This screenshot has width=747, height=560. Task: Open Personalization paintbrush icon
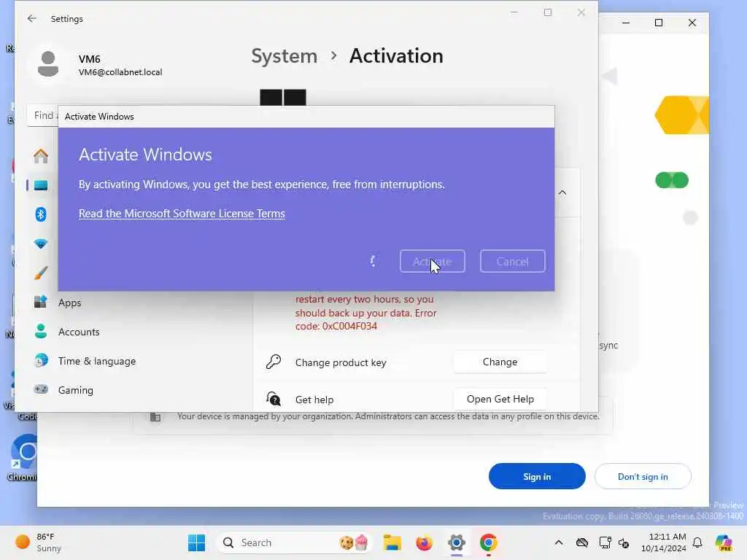click(x=41, y=273)
